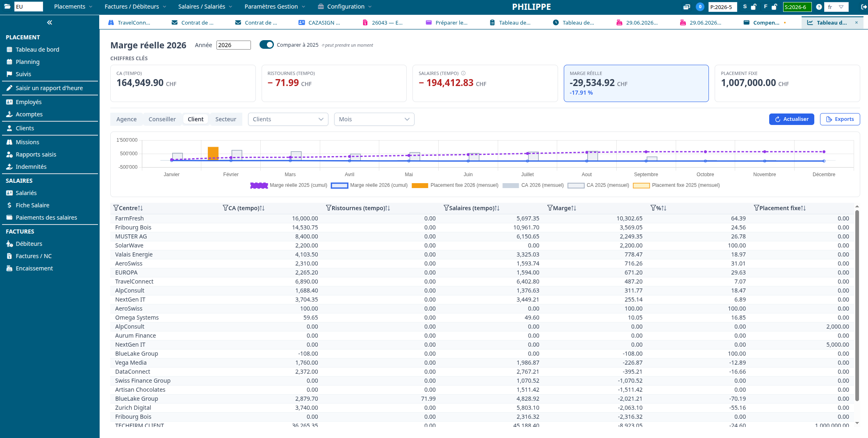868x438 pixels.
Task: Select the Client grouping button
Action: 196,119
